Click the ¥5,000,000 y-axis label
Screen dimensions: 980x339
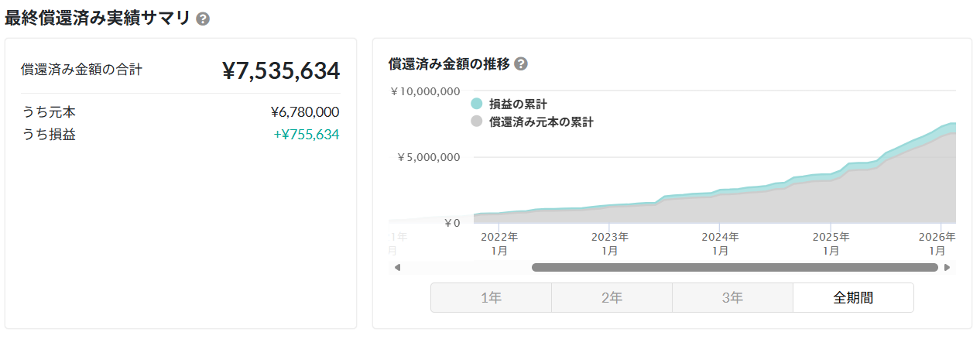pyautogui.click(x=428, y=157)
